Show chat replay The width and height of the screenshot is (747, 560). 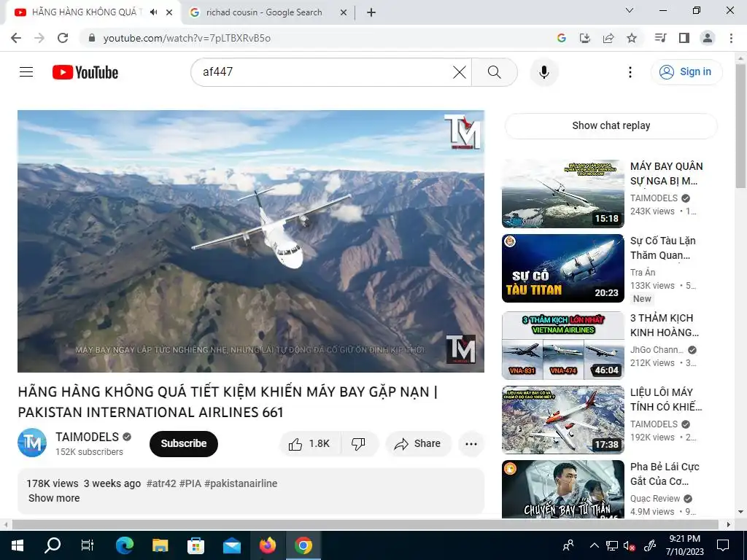(x=611, y=125)
